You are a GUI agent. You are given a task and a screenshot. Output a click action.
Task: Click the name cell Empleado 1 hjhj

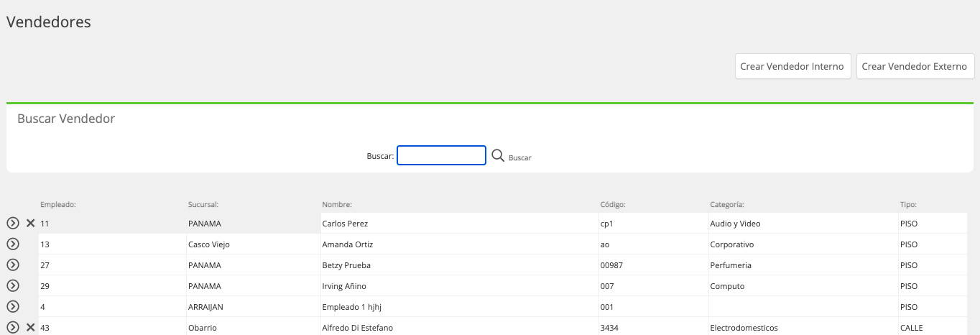[x=458, y=307]
